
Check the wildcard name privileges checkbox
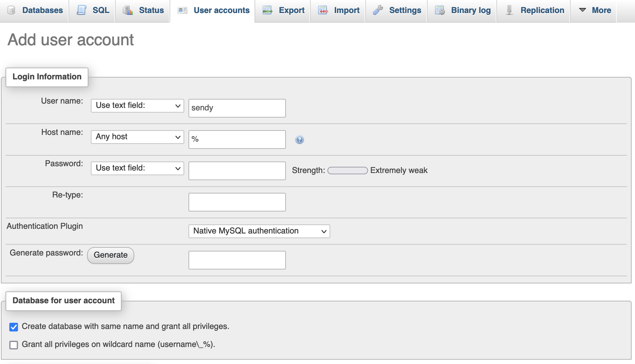pos(13,344)
